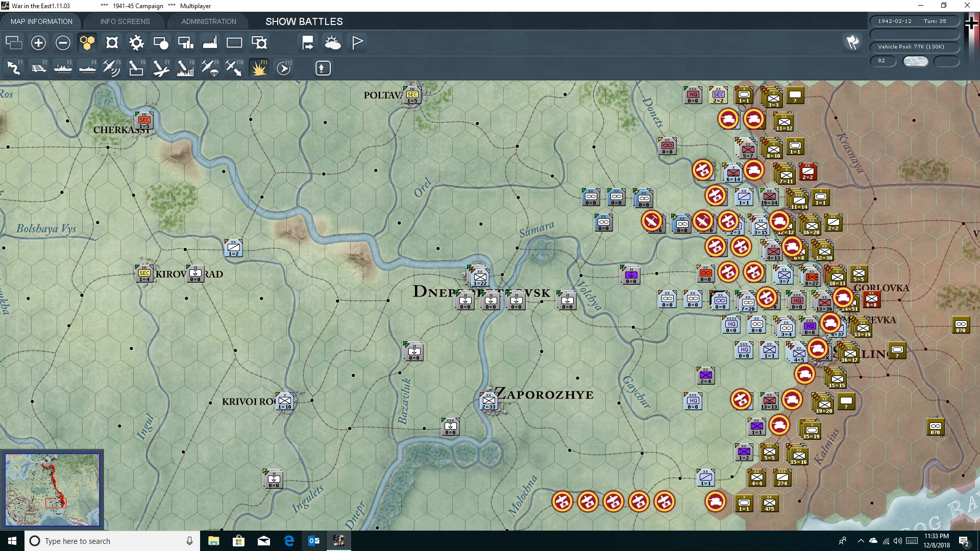Select F7 bomb airfield mode

(x=161, y=68)
